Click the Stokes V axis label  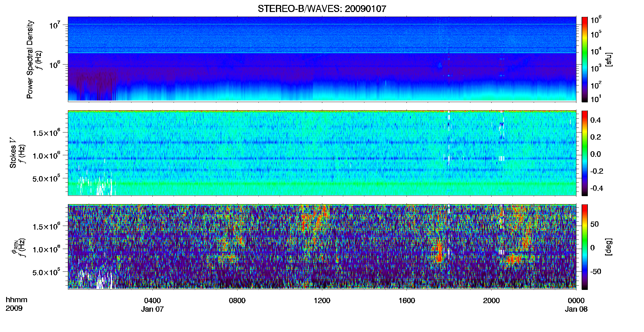pos(13,153)
